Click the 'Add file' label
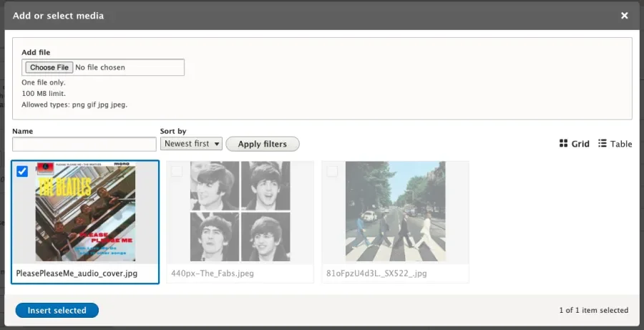The height and width of the screenshot is (330, 644). pyautogui.click(x=36, y=52)
